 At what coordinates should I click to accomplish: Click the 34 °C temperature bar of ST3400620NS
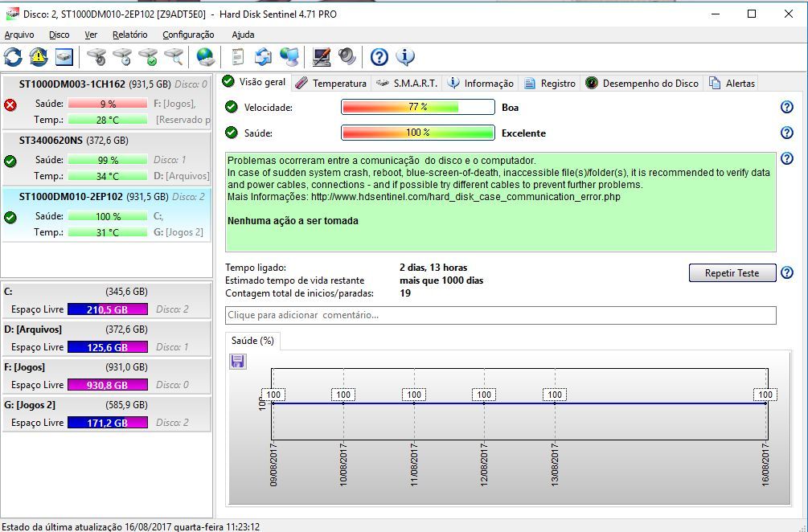tap(108, 176)
